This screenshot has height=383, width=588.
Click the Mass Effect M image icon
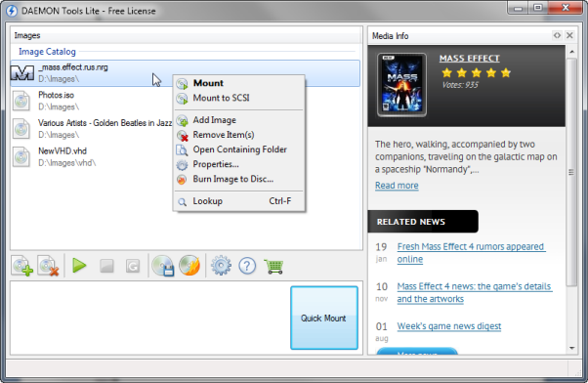tap(22, 72)
